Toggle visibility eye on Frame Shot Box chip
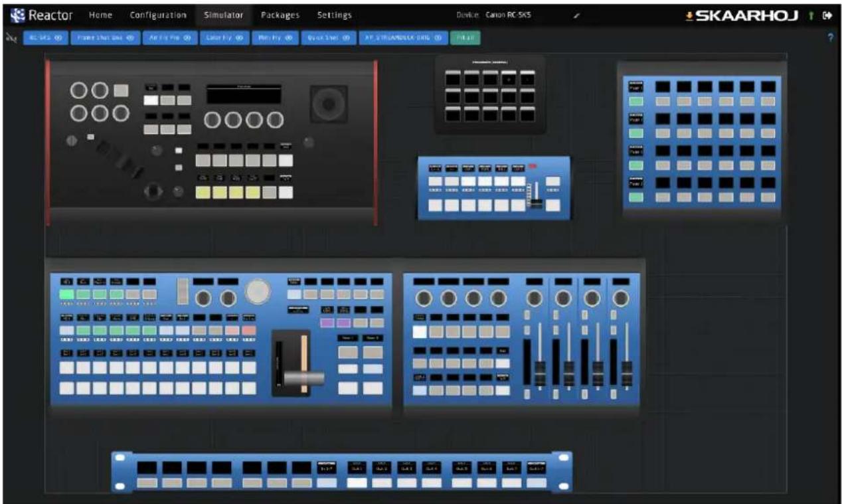 (130, 38)
